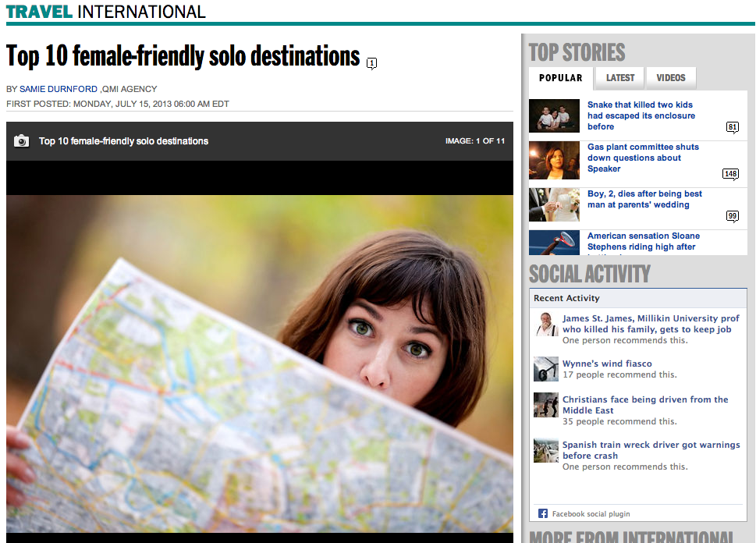Open James St. James Millikin University article
756x543 pixels.
pyautogui.click(x=651, y=324)
